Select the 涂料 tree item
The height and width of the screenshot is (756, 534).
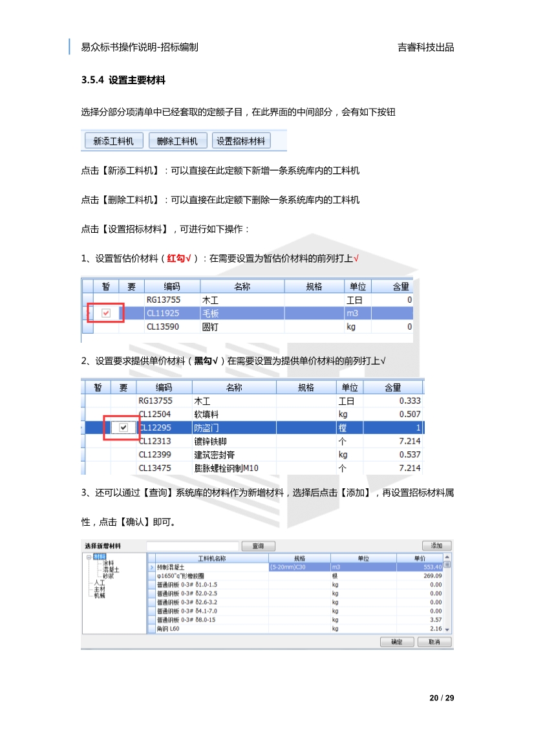point(109,563)
